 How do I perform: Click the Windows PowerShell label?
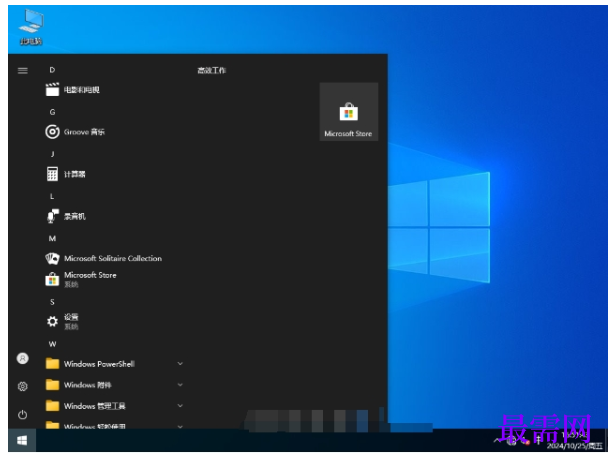[x=99, y=364]
